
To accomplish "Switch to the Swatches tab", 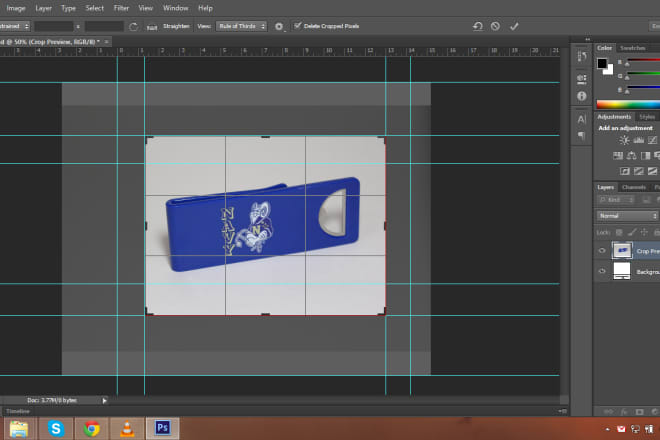I will pyautogui.click(x=633, y=48).
